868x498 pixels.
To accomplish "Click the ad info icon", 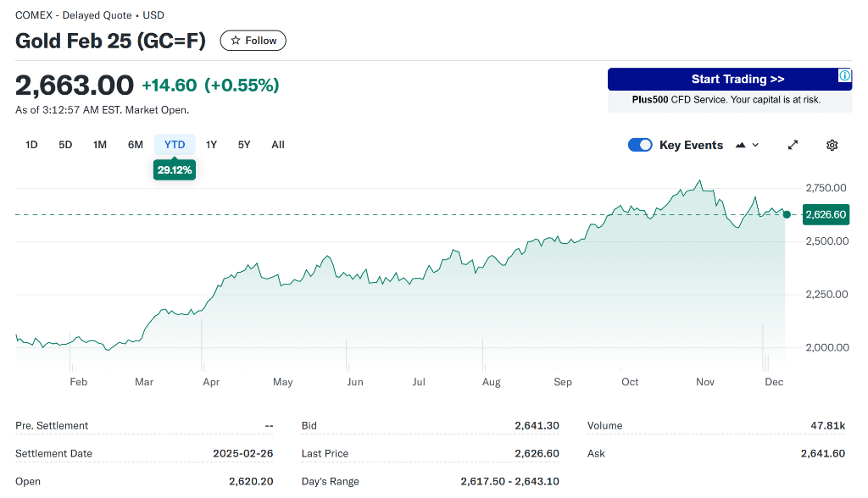I will (x=844, y=76).
